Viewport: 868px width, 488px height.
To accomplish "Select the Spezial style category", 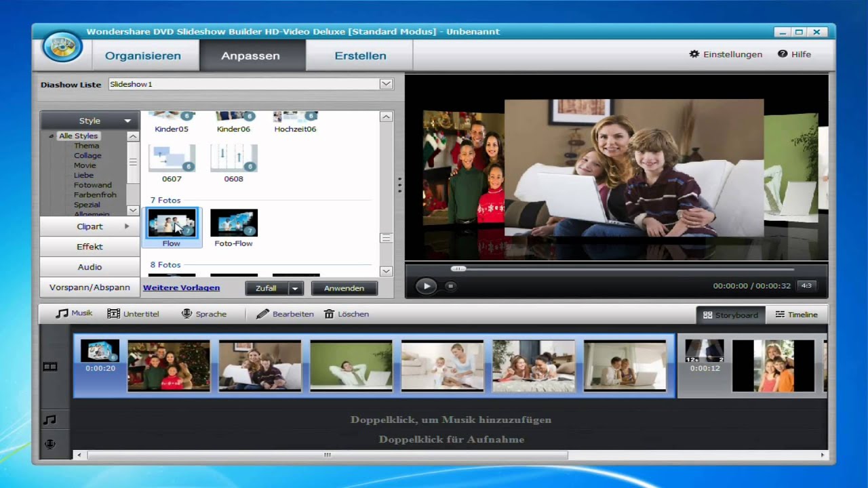I will [x=87, y=205].
